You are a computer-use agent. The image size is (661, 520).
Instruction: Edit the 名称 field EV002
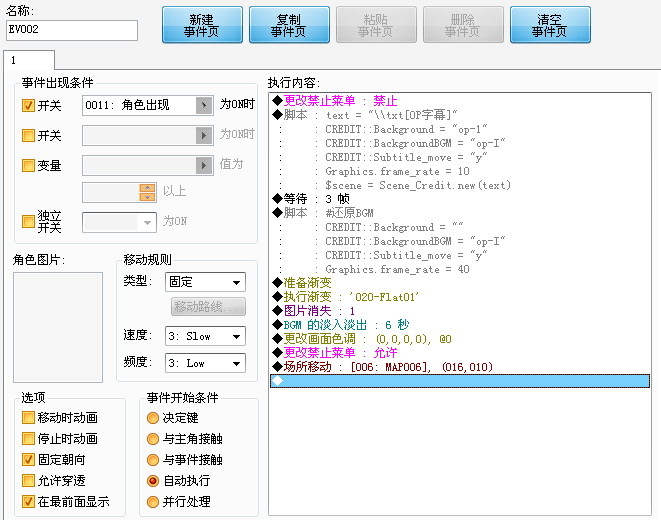pos(72,30)
